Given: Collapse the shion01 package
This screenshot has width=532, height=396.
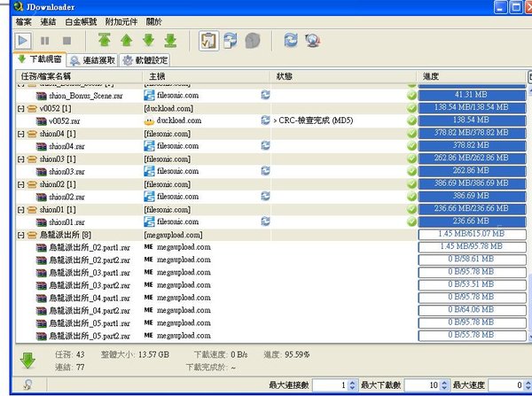Looking at the screenshot, I should pos(20,210).
